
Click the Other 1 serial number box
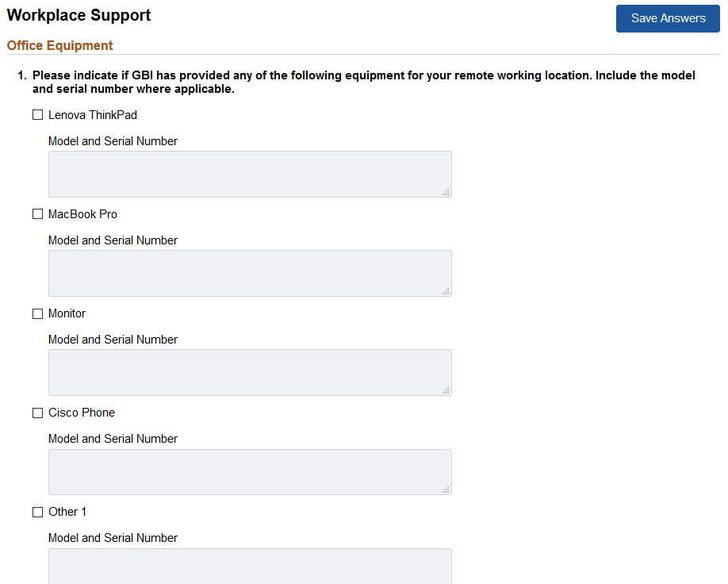(250, 567)
